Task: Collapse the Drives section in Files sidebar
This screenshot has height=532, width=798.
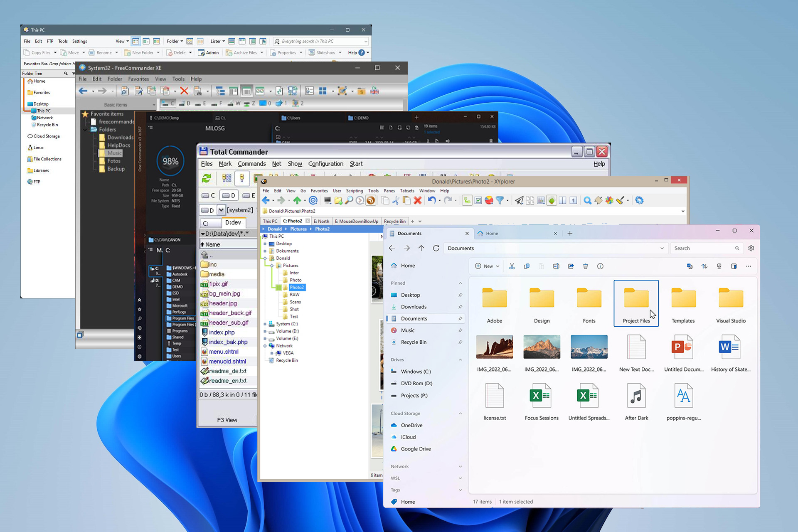Action: (460, 360)
